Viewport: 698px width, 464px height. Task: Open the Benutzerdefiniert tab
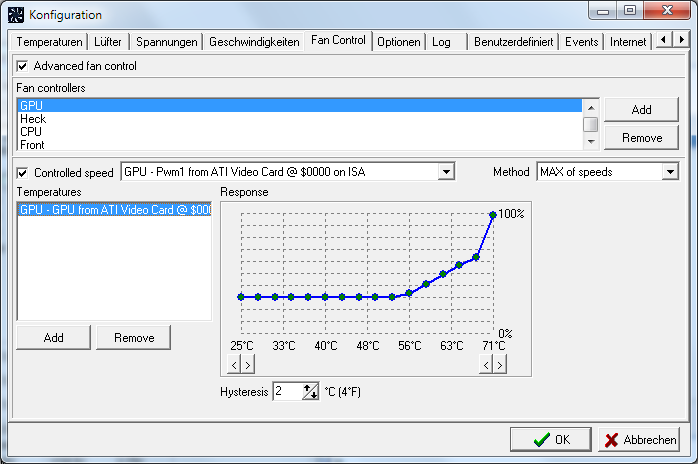[513, 42]
